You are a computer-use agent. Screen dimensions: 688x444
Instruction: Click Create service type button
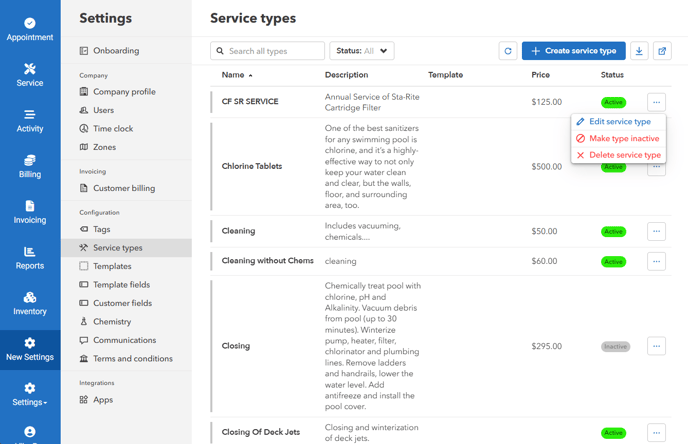pos(574,51)
